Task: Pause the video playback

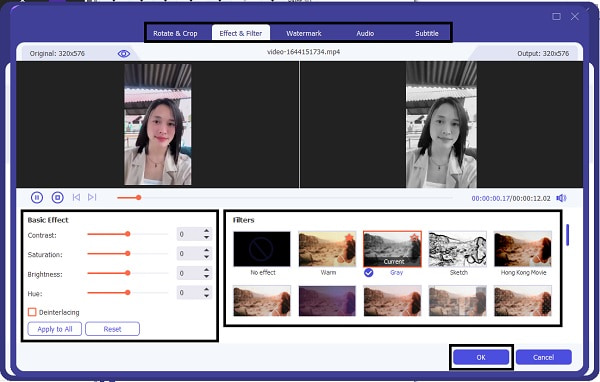Action: tap(37, 198)
